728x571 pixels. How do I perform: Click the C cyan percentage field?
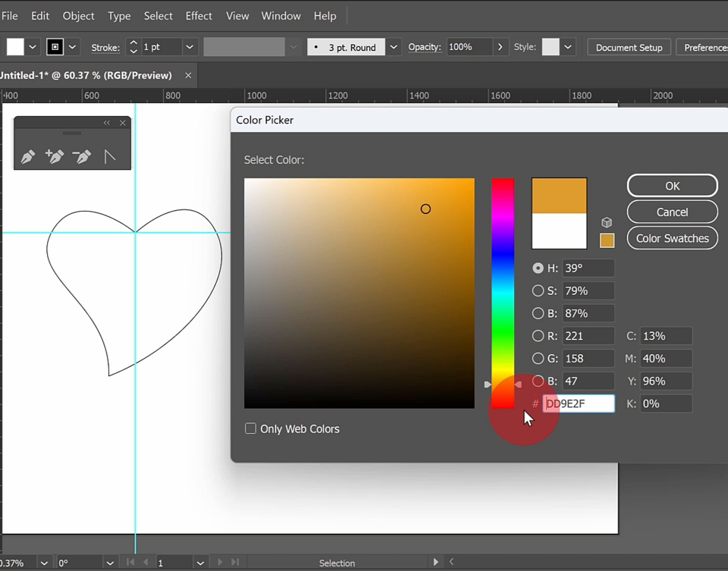point(667,336)
